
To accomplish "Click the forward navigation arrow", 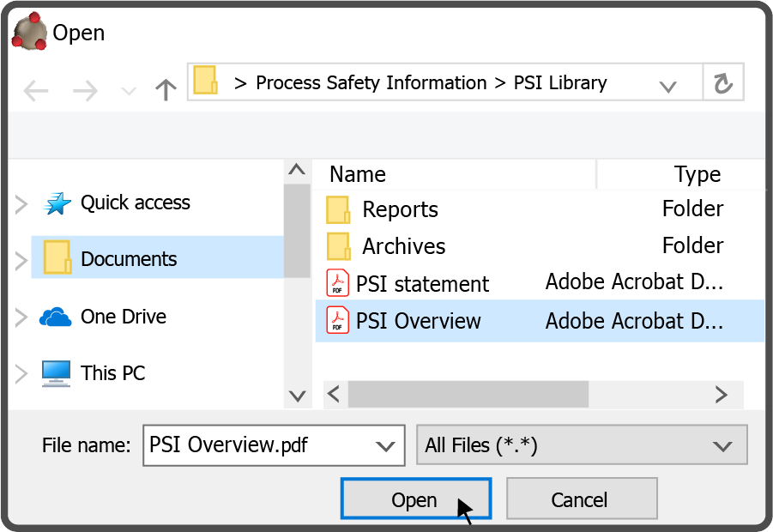I will (x=85, y=90).
